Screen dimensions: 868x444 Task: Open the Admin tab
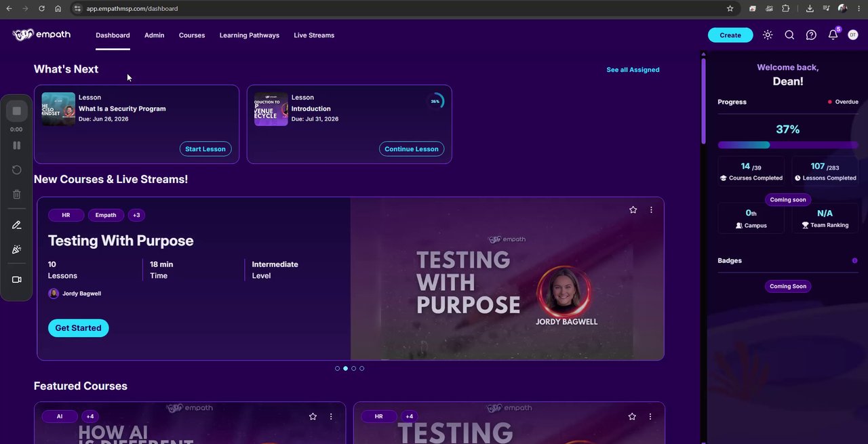[154, 35]
